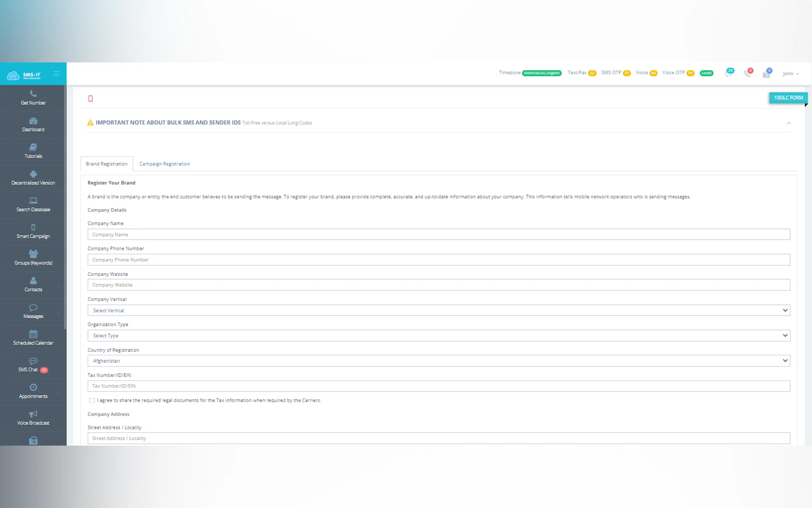This screenshot has width=812, height=508.
Task: Open Groups (Keywords) people icon
Action: click(33, 254)
